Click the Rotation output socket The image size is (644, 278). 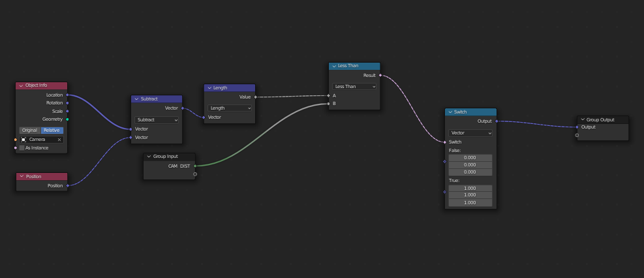pyautogui.click(x=67, y=103)
